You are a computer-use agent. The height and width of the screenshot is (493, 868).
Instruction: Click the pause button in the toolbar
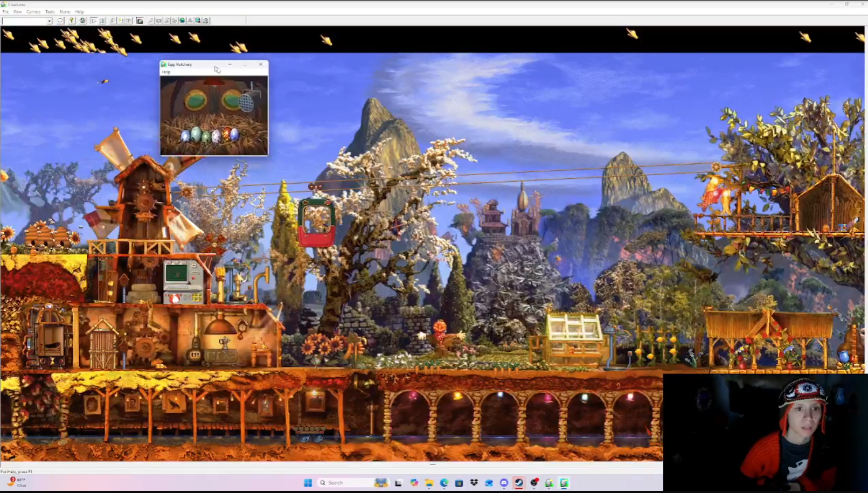point(102,20)
